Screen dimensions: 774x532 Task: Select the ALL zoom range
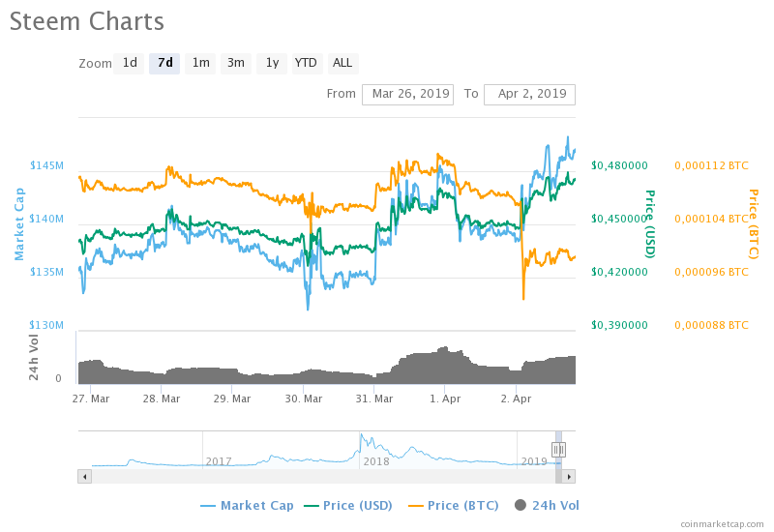point(343,63)
